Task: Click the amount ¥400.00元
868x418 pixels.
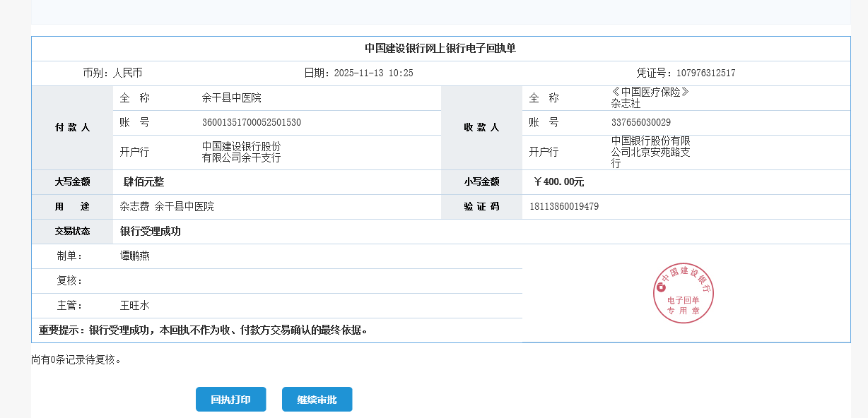Action: point(558,182)
